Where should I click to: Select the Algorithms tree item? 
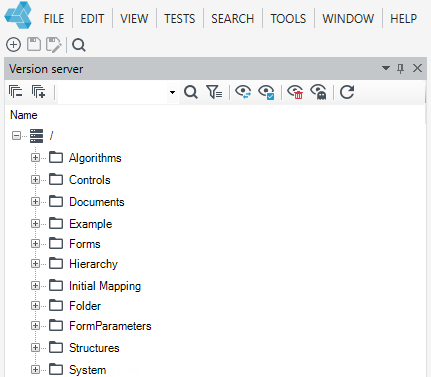95,158
